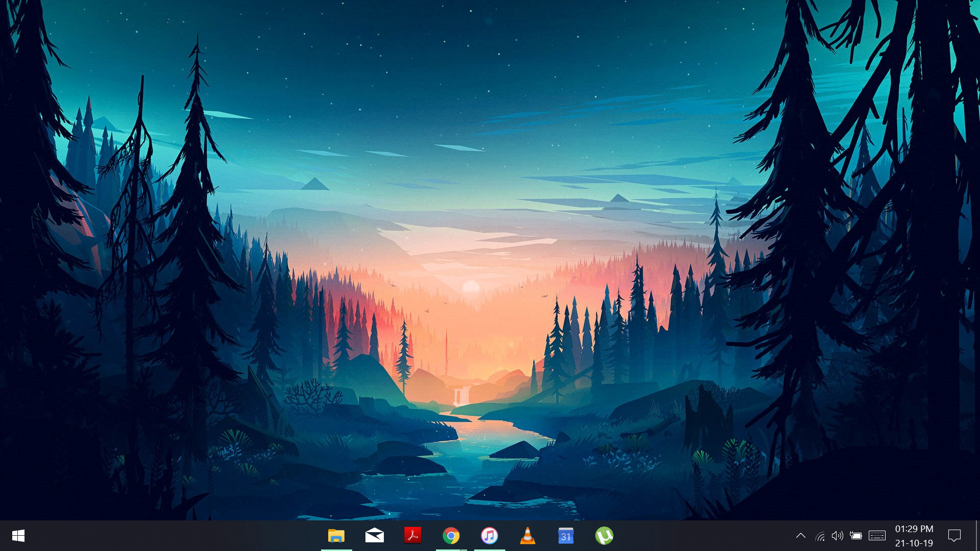Launch uTorrent from the taskbar

click(x=604, y=536)
